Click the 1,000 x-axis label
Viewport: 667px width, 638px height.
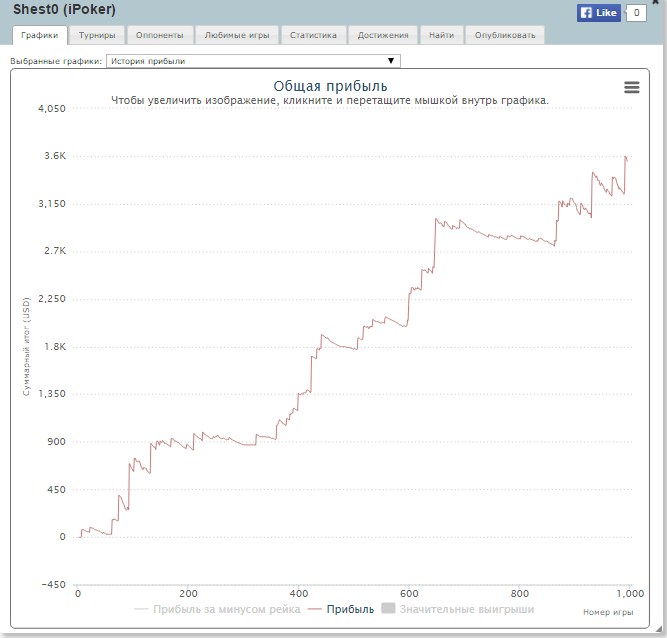pyautogui.click(x=630, y=594)
